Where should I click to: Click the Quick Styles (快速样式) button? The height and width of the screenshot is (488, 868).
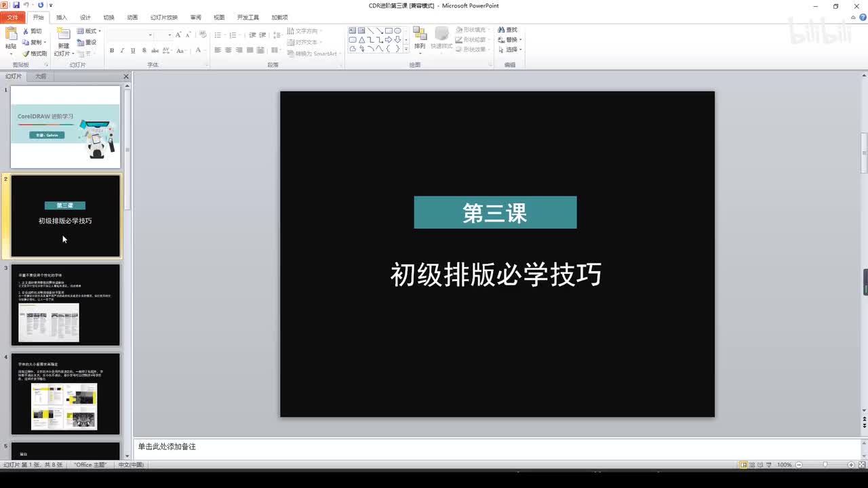pos(441,39)
